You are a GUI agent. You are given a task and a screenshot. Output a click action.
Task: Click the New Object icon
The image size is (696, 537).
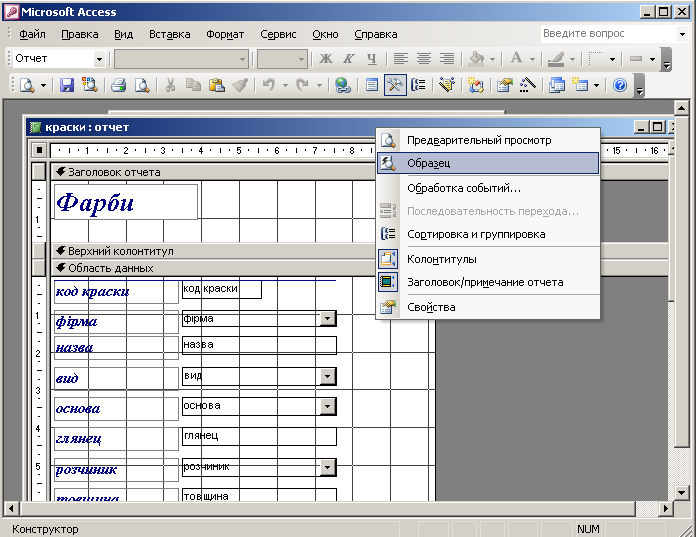point(580,85)
